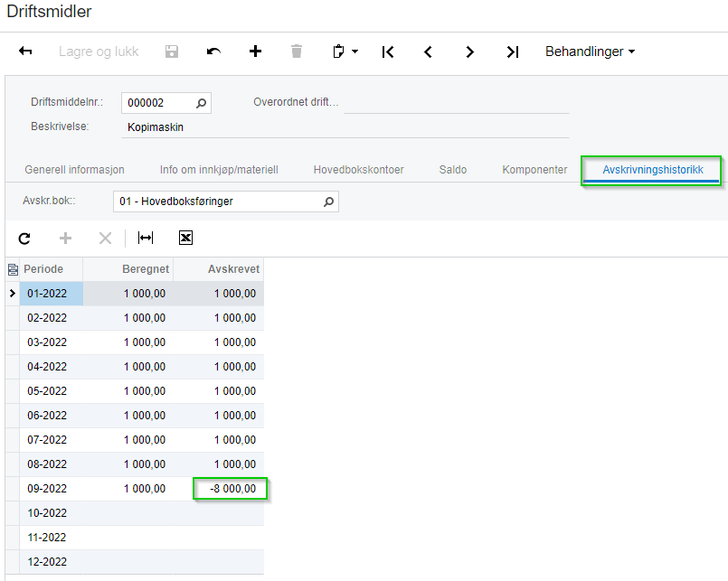
Task: Click the back arrow icon
Action: click(25, 51)
